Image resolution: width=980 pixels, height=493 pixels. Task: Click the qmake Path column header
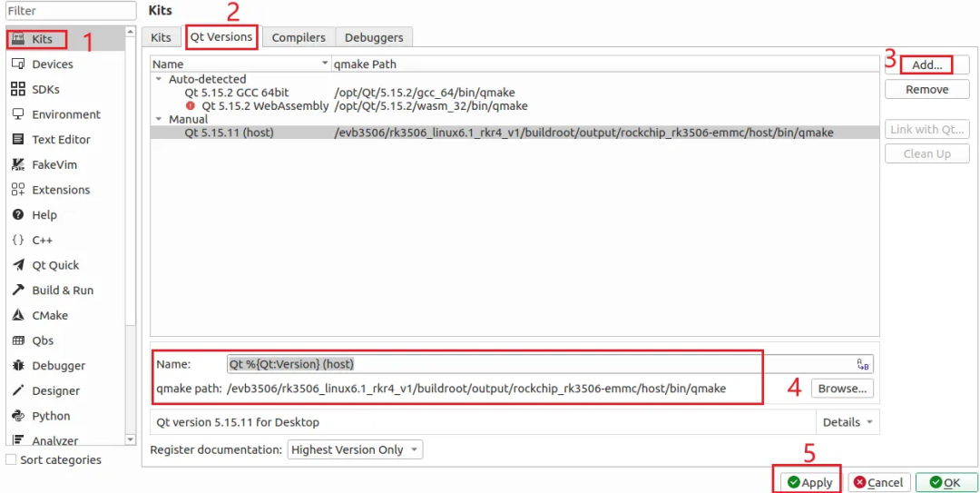(605, 64)
